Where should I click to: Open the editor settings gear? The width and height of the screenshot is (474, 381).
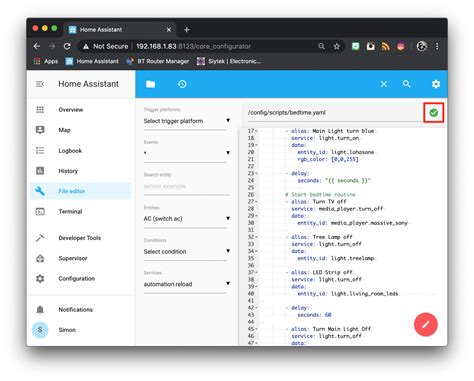click(436, 84)
